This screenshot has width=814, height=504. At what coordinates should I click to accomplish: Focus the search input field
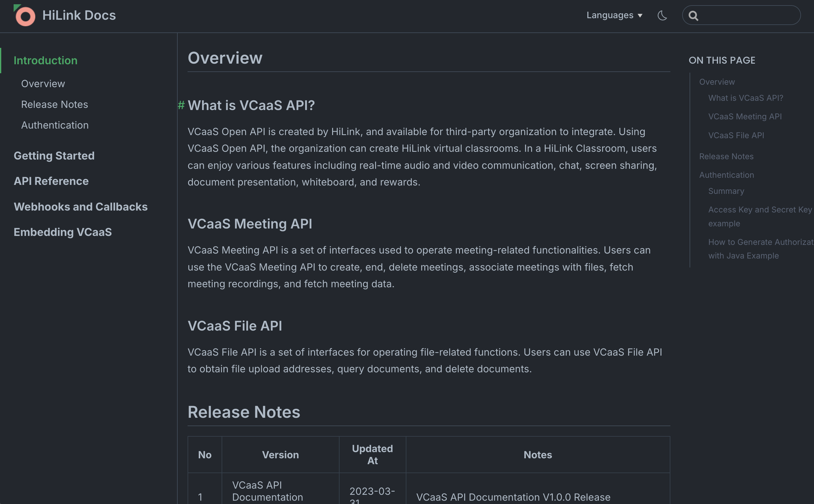tap(741, 15)
